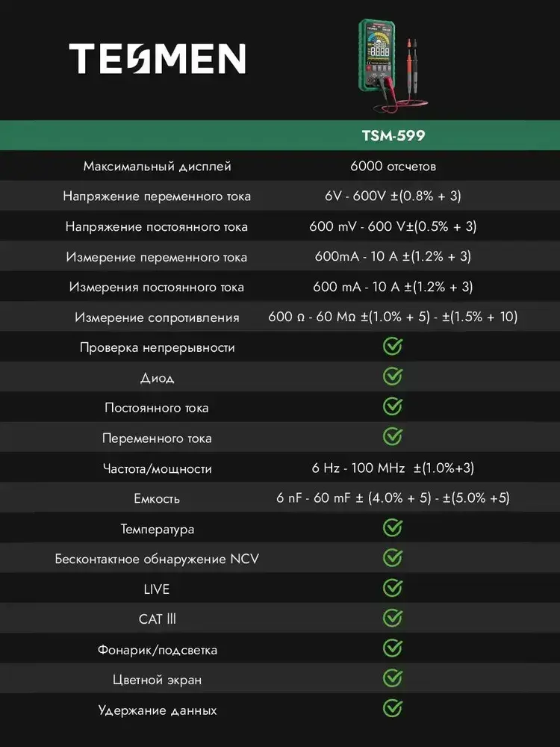Click the LIVE row checkmark
Screen dimensions: 560x747
coord(393,589)
